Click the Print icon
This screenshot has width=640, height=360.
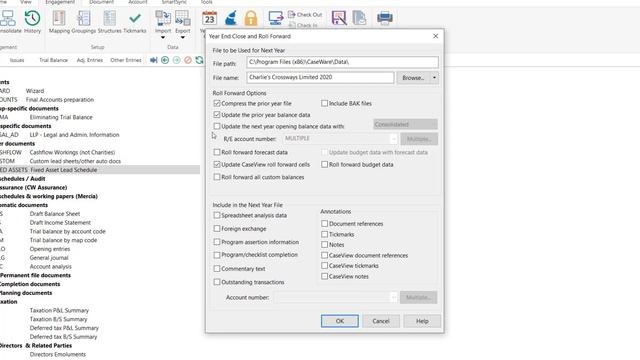coord(384,18)
